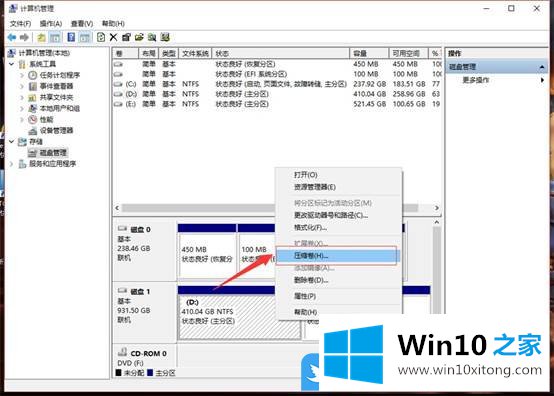
Task: Choose 帮助(H) in the context menu
Action: 338,312
